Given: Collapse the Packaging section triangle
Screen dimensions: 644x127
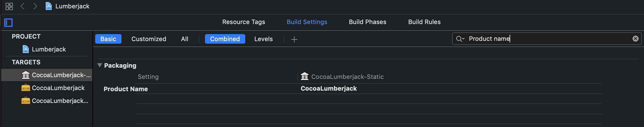Looking at the screenshot, I should click(99, 65).
